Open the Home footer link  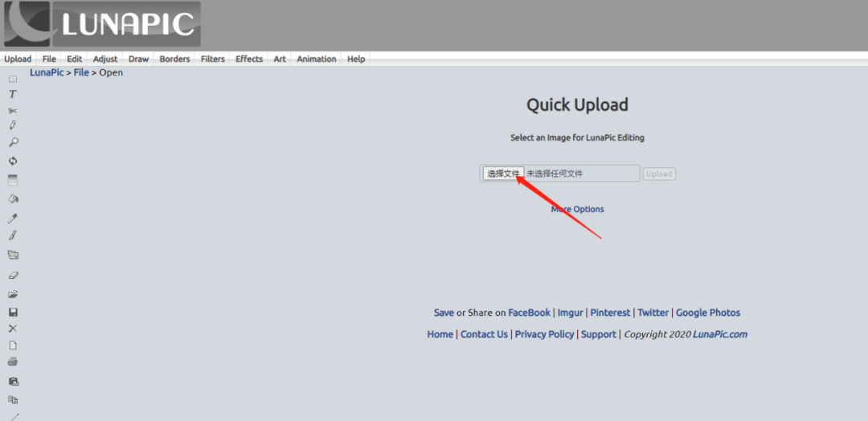(x=440, y=334)
